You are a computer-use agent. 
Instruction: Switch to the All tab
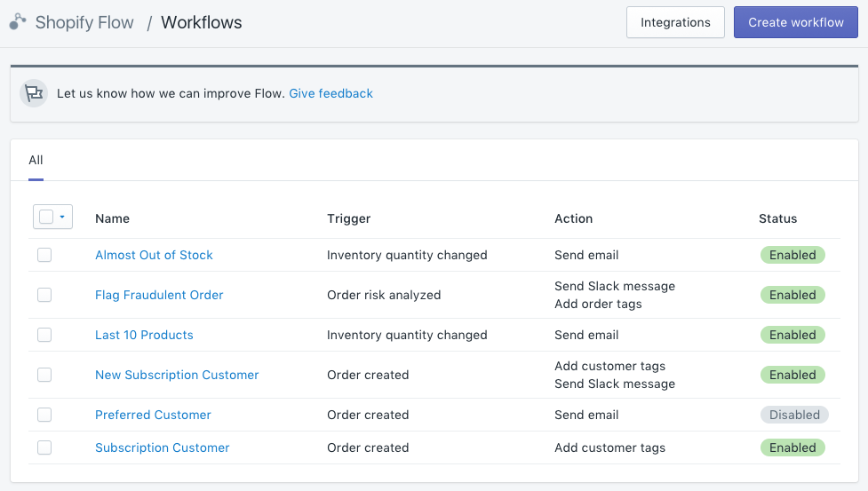[36, 161]
